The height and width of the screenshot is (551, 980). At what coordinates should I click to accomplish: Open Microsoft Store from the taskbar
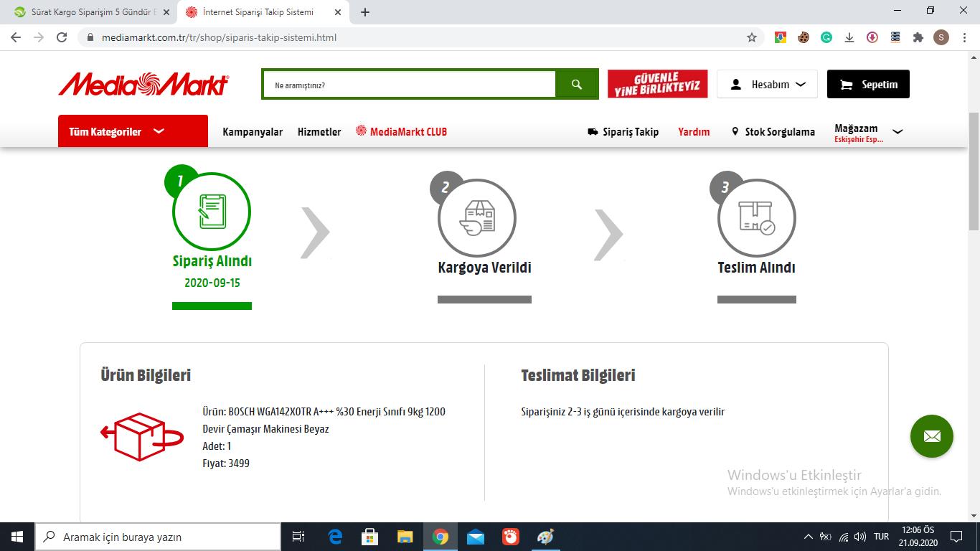[370, 537]
